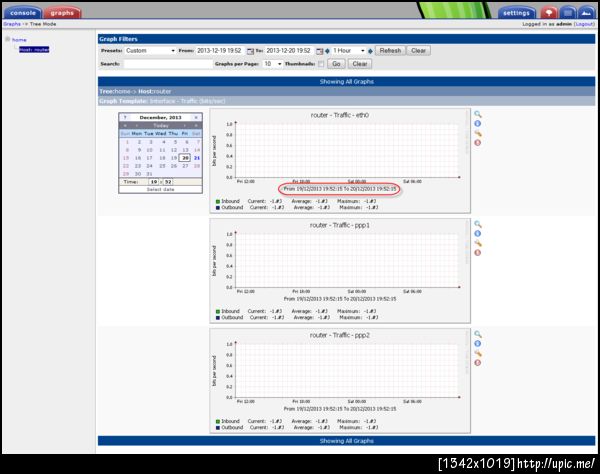Click the wrench icon beside eth0 graph

(478, 133)
